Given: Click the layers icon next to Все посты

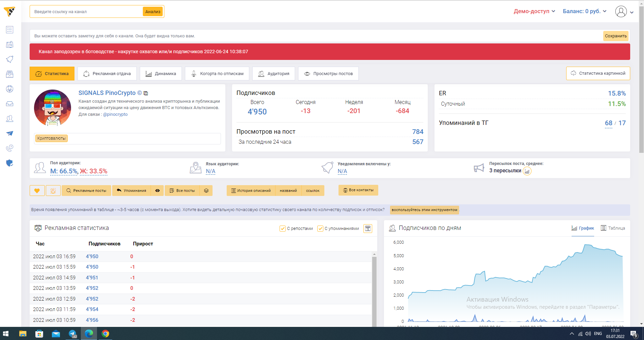Looking at the screenshot, I should click(x=206, y=191).
